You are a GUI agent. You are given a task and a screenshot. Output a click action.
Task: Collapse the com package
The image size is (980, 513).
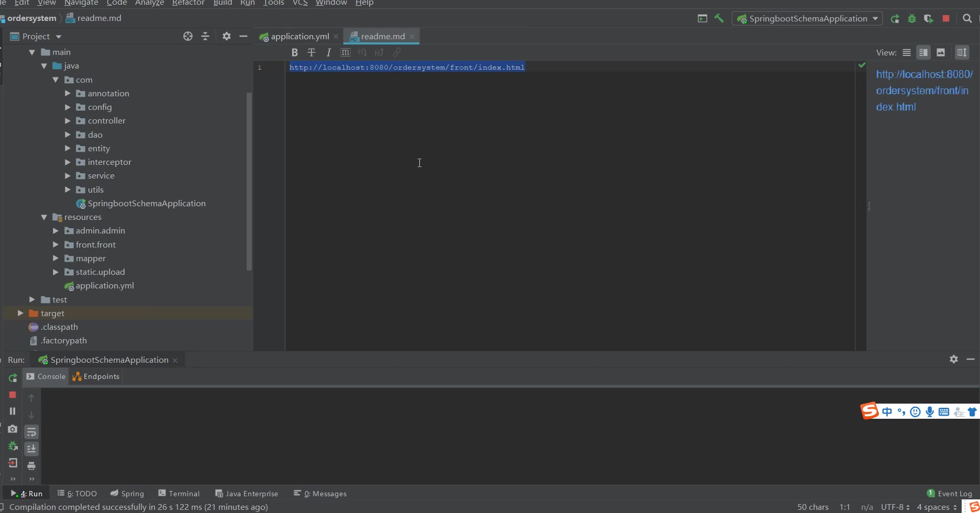click(55, 80)
